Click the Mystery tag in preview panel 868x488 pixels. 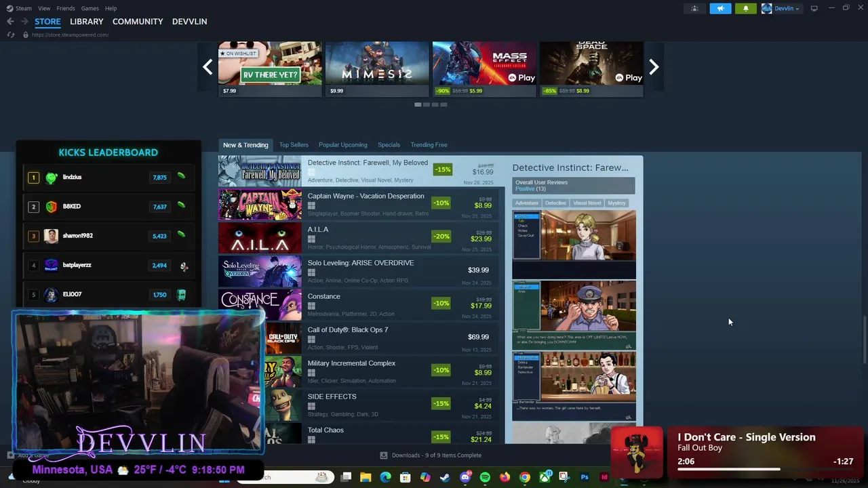click(x=616, y=203)
